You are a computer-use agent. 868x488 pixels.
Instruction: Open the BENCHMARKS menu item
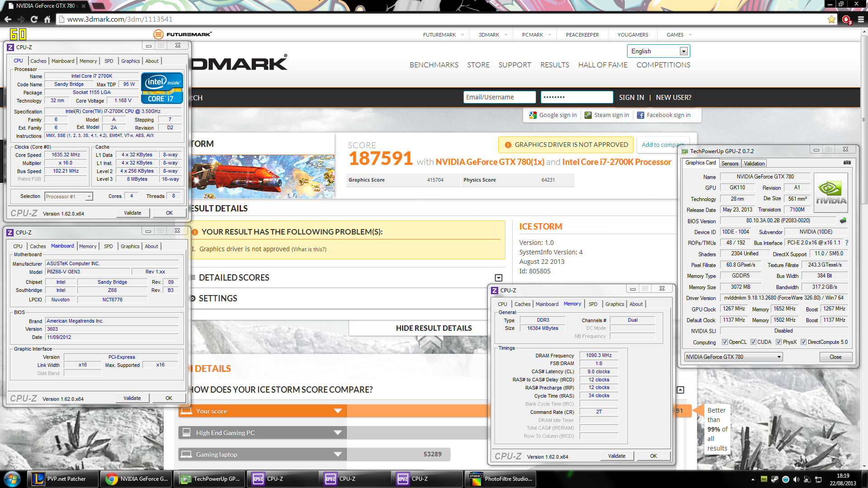pyautogui.click(x=434, y=65)
